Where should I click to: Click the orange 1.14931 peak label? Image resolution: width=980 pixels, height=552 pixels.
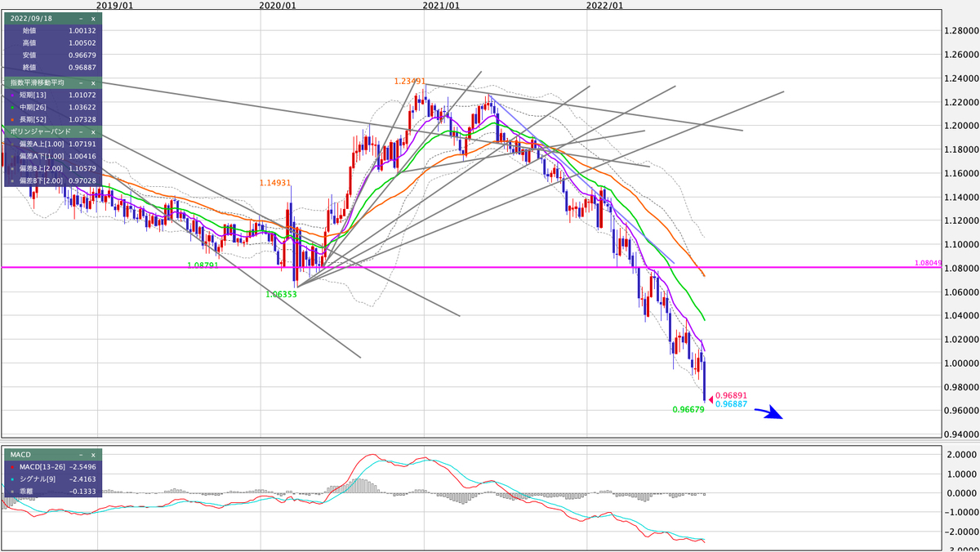(275, 183)
